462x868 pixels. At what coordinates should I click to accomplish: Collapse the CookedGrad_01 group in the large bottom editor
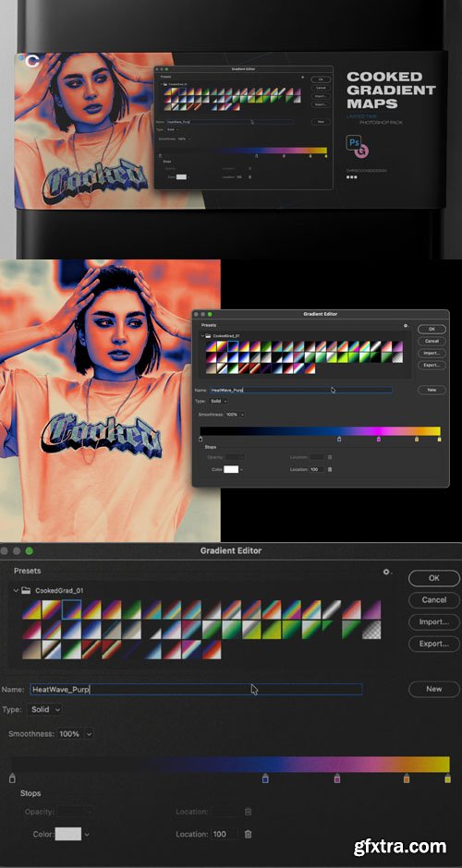click(x=16, y=591)
